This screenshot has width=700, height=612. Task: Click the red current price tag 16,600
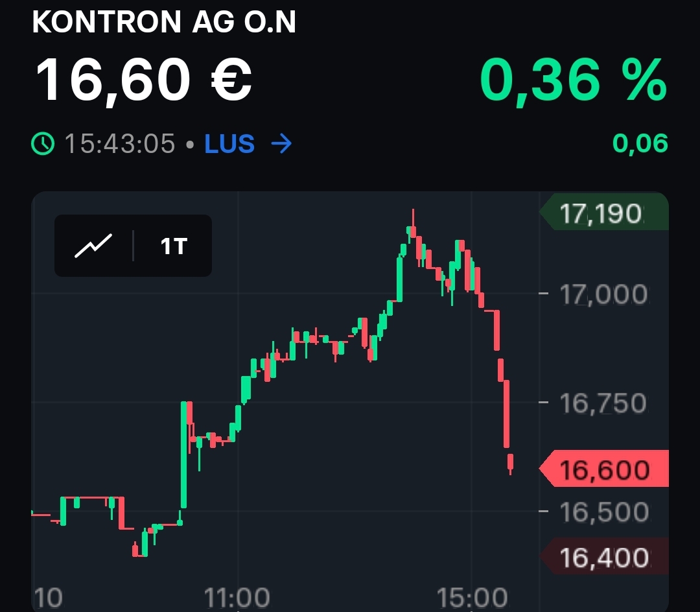pos(606,468)
